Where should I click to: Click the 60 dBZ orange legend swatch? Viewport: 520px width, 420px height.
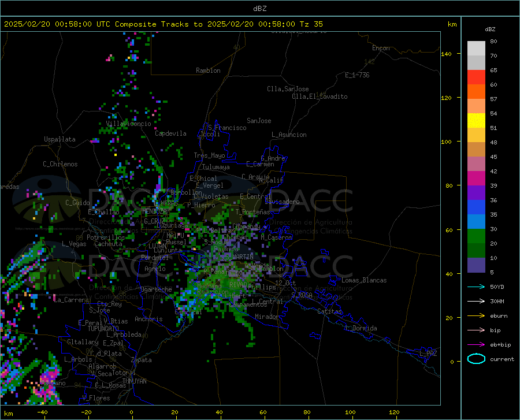point(476,91)
